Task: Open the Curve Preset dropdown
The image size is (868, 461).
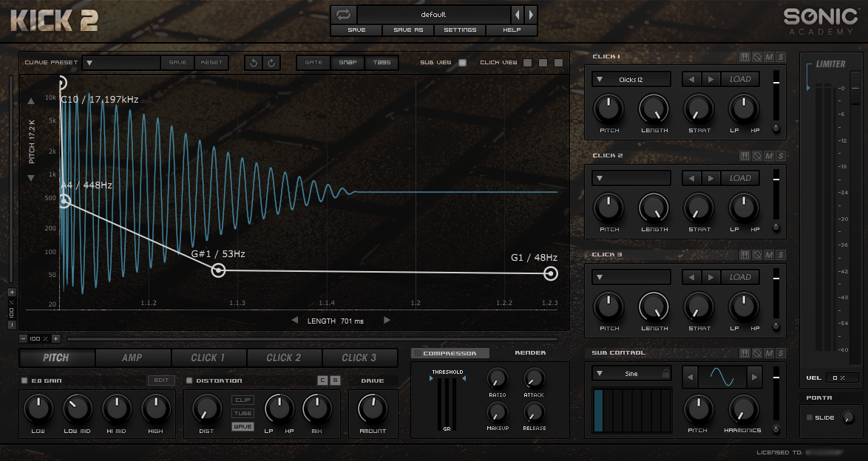Action: [x=121, y=63]
